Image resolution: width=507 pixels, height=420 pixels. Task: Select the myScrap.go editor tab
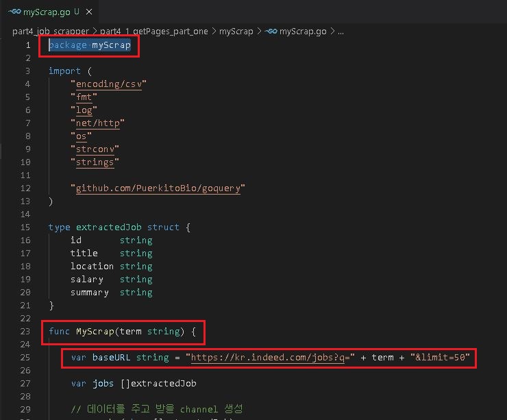coord(49,12)
